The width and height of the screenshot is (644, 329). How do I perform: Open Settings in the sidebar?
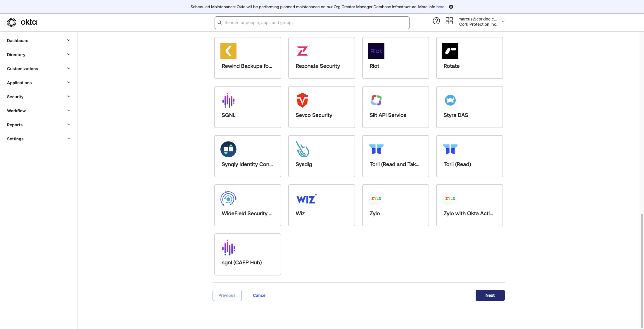(39, 139)
